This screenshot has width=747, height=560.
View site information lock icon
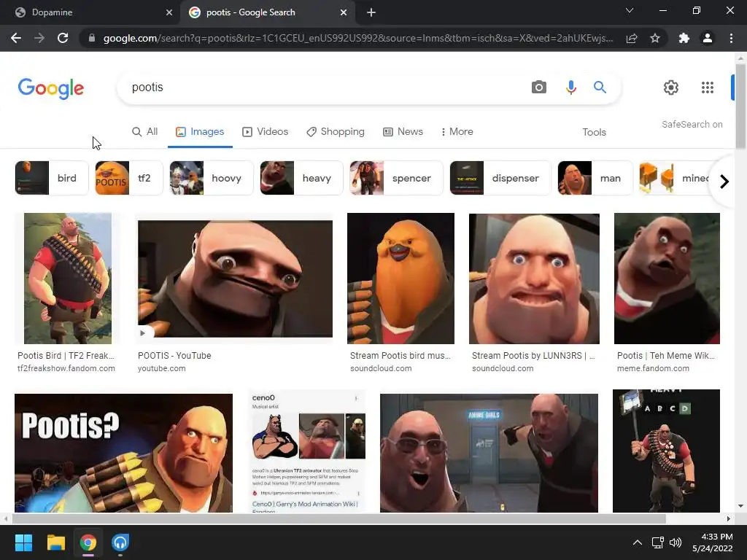point(92,38)
